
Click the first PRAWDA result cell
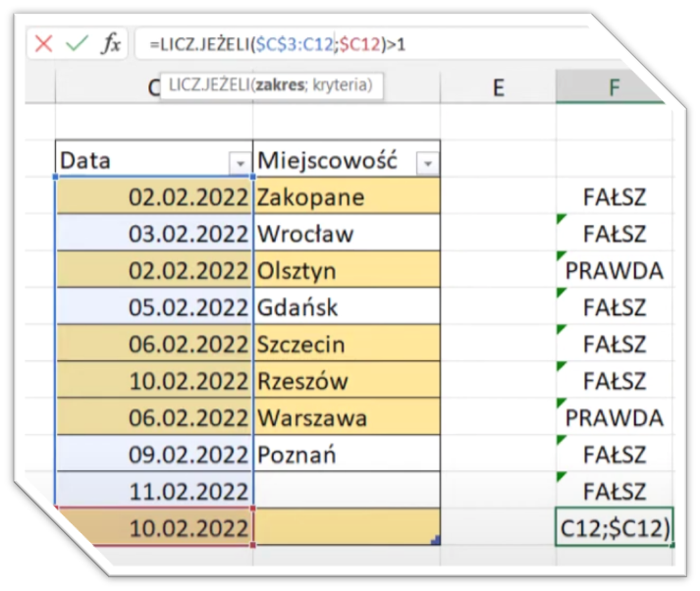[614, 271]
